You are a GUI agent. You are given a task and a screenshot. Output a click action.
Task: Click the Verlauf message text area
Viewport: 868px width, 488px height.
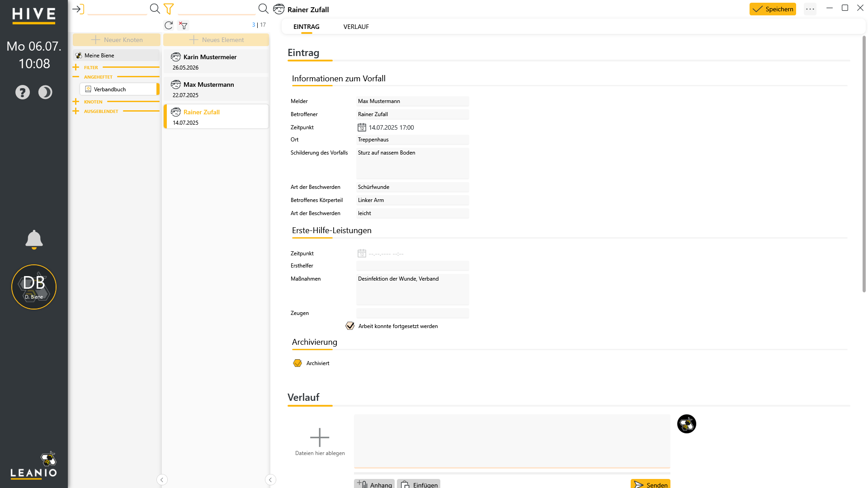[x=512, y=441]
